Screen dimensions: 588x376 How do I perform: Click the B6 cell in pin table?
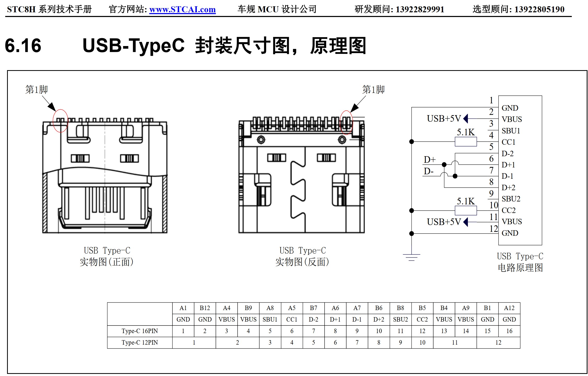point(379,308)
